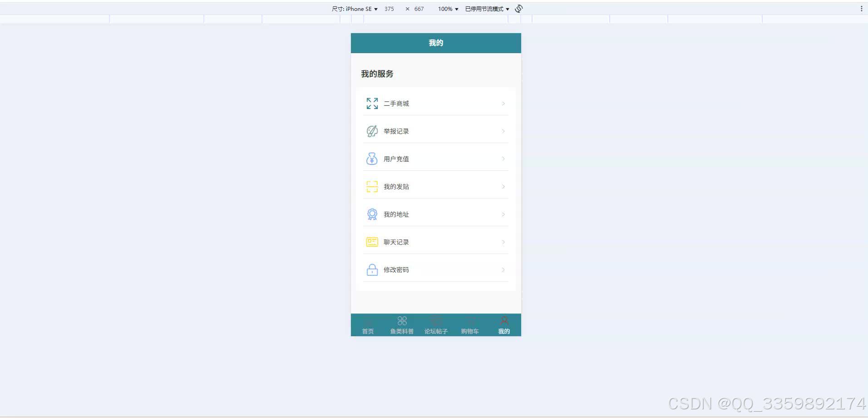Click the 举报记录 pencil icon
This screenshot has height=418, width=868.
[x=372, y=131]
